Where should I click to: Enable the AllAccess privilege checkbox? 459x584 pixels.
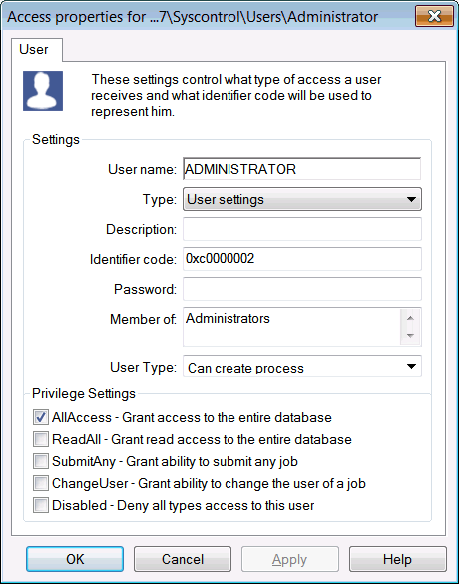[x=41, y=417]
